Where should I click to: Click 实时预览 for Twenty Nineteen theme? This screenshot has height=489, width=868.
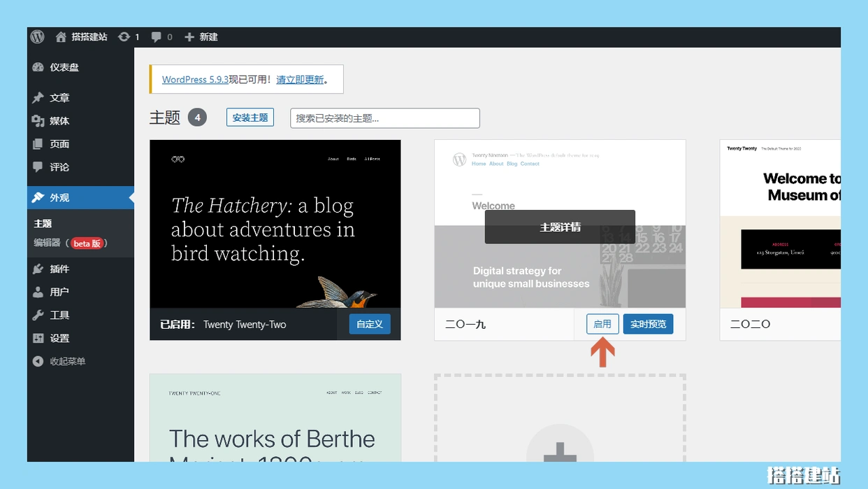[x=648, y=324]
